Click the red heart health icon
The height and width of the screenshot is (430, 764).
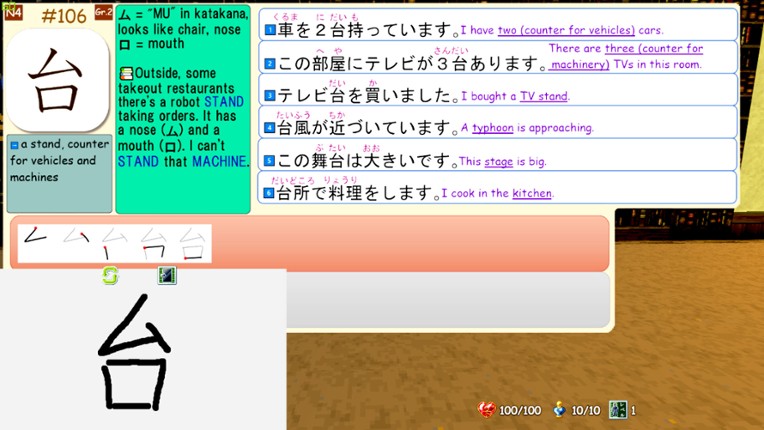(x=487, y=410)
